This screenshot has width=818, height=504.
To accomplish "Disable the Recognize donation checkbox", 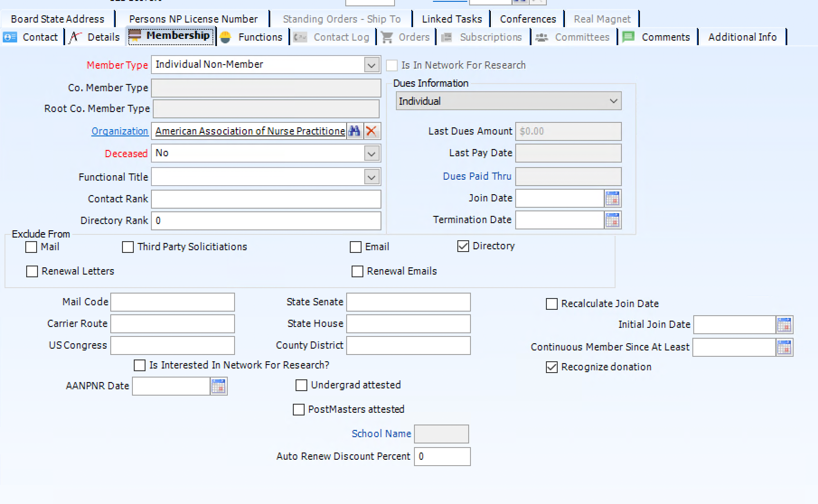I will coord(551,367).
